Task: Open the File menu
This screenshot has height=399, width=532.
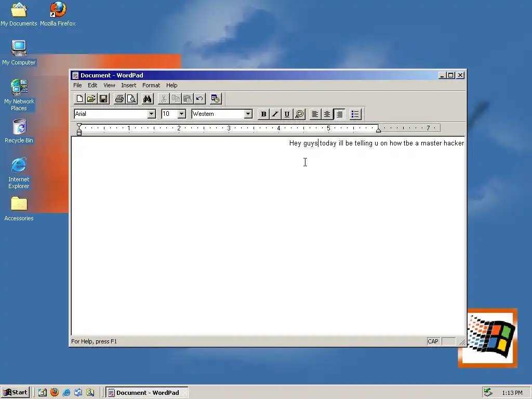Action: [77, 85]
